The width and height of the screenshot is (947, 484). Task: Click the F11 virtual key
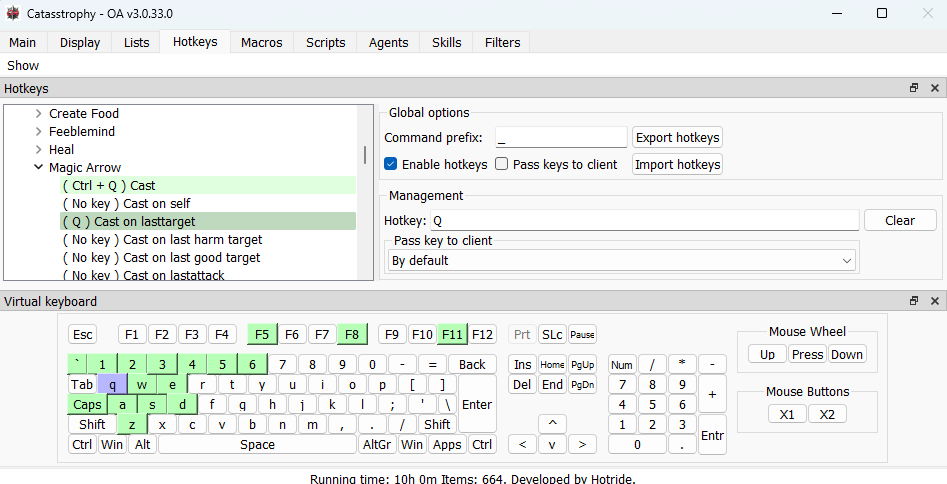[452, 335]
